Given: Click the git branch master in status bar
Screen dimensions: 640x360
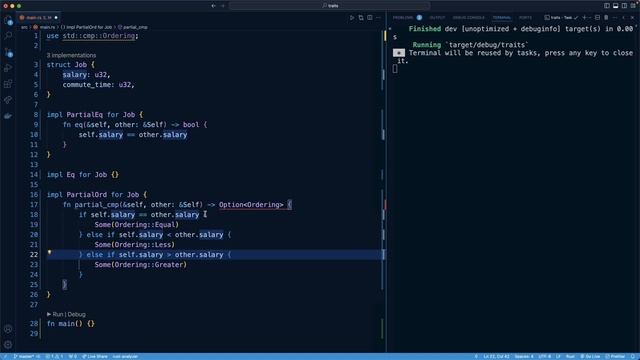Looking at the screenshot, I should tap(26, 356).
